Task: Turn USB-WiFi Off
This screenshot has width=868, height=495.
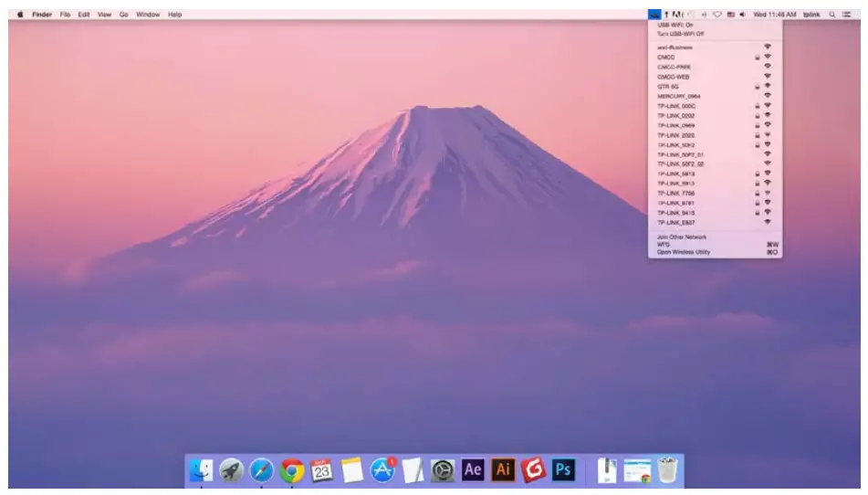Action: (681, 33)
